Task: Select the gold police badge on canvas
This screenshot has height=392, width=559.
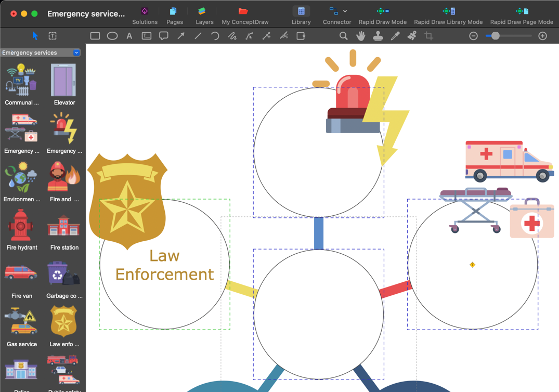Action: (x=127, y=201)
